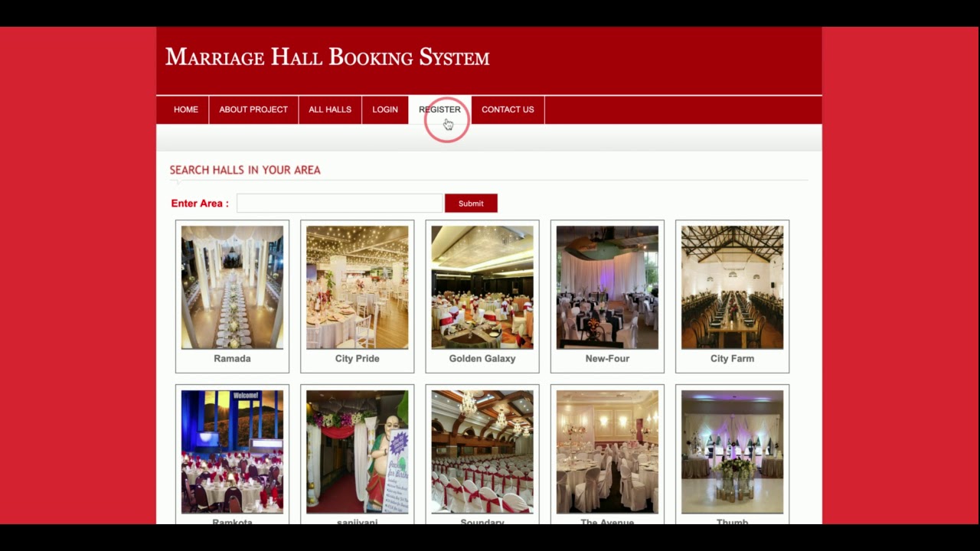The height and width of the screenshot is (551, 980).
Task: Open the New-Four hall photo
Action: [607, 287]
